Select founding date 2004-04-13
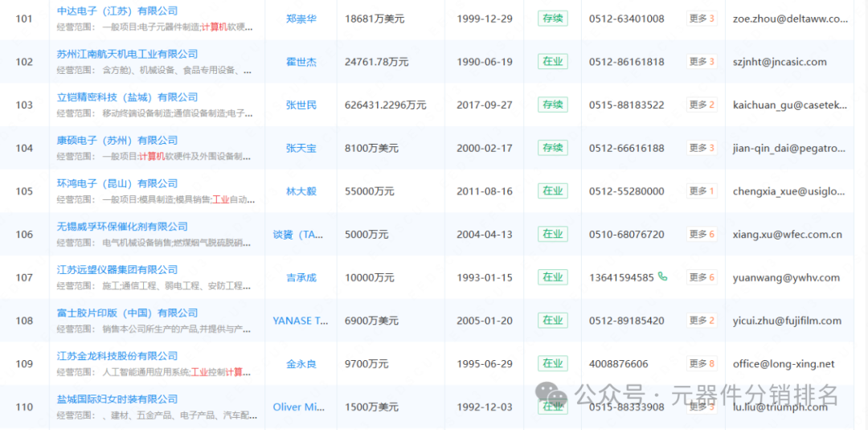The height and width of the screenshot is (430, 868). (485, 235)
